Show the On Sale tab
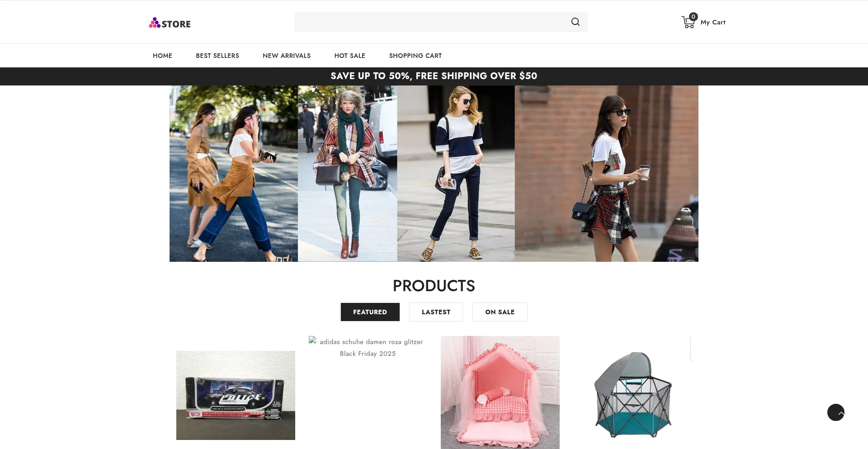Image resolution: width=868 pixels, height=449 pixels. click(500, 312)
